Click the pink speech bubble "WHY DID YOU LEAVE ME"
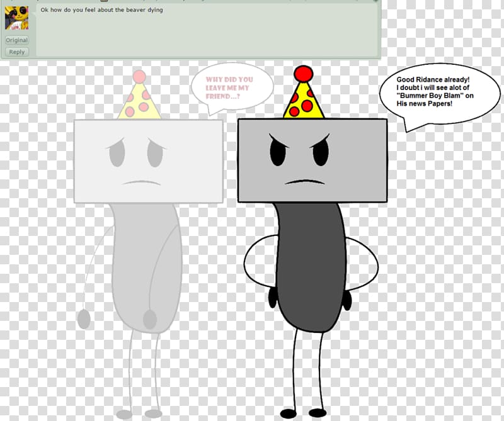The width and height of the screenshot is (504, 421). (232, 88)
